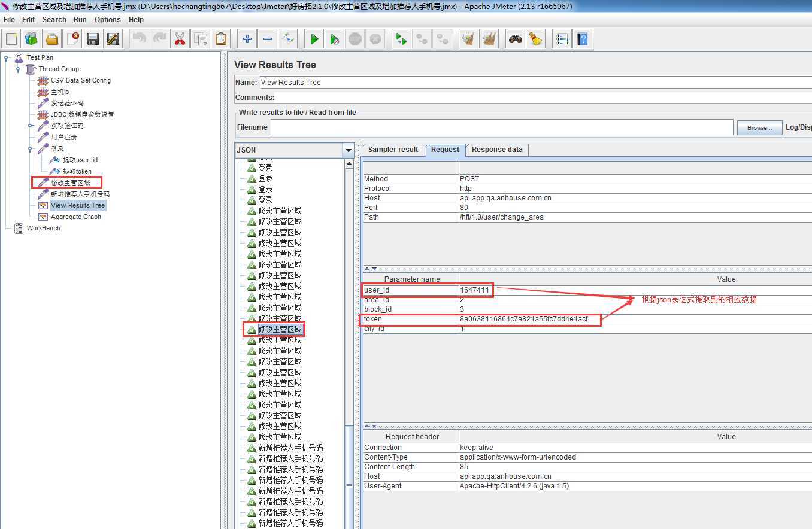Switch to the Response data tab
Screen dimensions: 812x529
(497, 150)
